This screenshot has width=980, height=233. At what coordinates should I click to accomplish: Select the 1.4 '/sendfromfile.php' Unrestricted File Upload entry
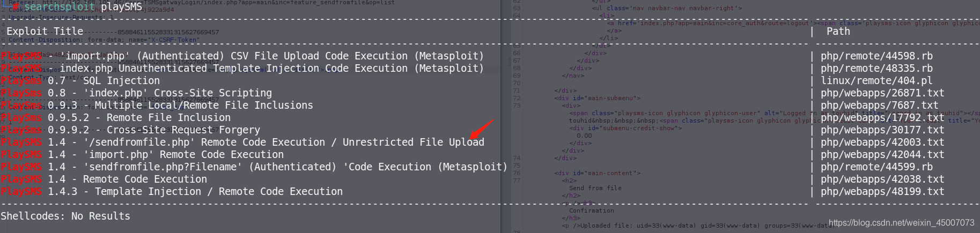pyautogui.click(x=242, y=142)
